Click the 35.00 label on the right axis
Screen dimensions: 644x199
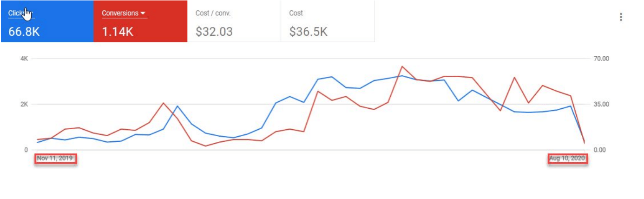[601, 104]
